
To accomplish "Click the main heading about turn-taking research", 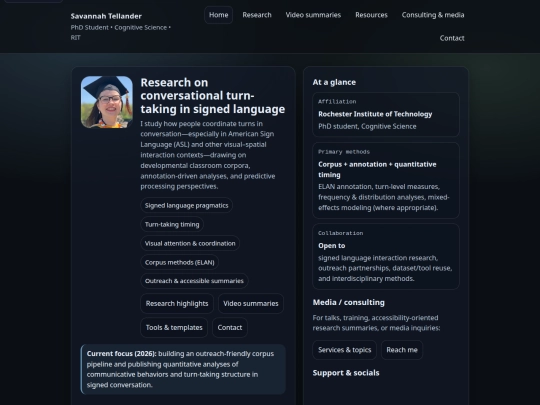I will tap(212, 96).
